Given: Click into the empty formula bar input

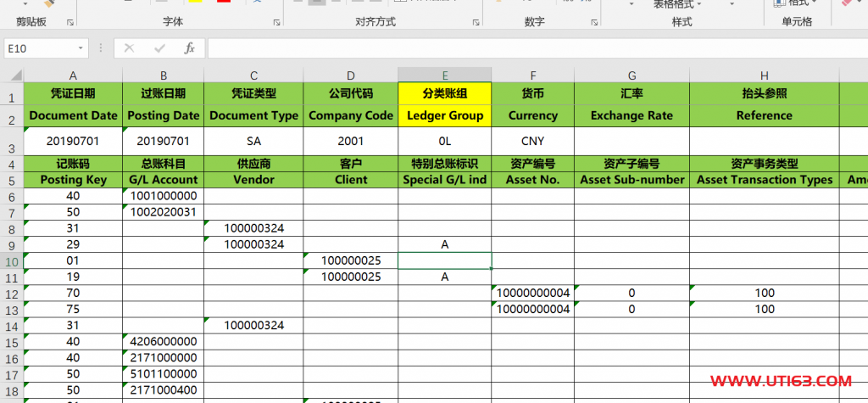Looking at the screenshot, I should tap(537, 48).
